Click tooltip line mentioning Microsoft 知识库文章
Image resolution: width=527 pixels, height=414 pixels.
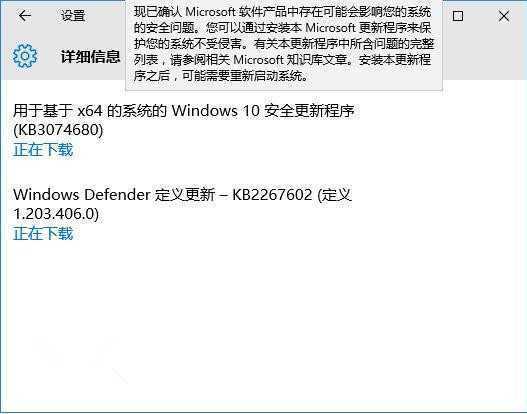click(282, 60)
